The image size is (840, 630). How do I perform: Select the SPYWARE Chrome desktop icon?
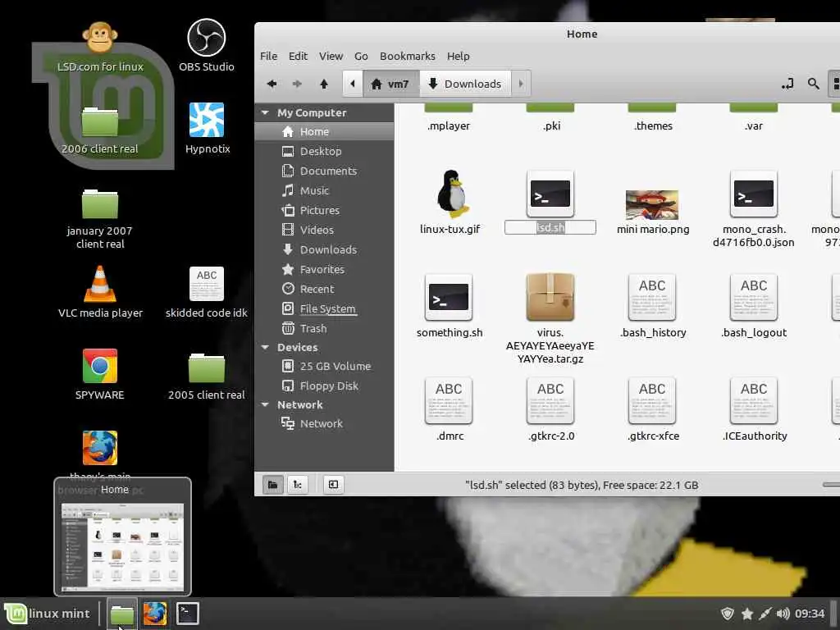tap(99, 366)
